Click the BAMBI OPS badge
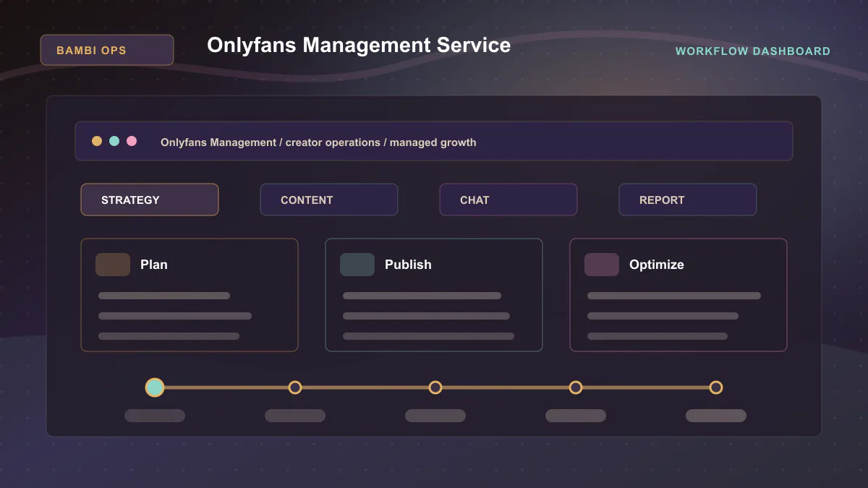 pyautogui.click(x=107, y=50)
